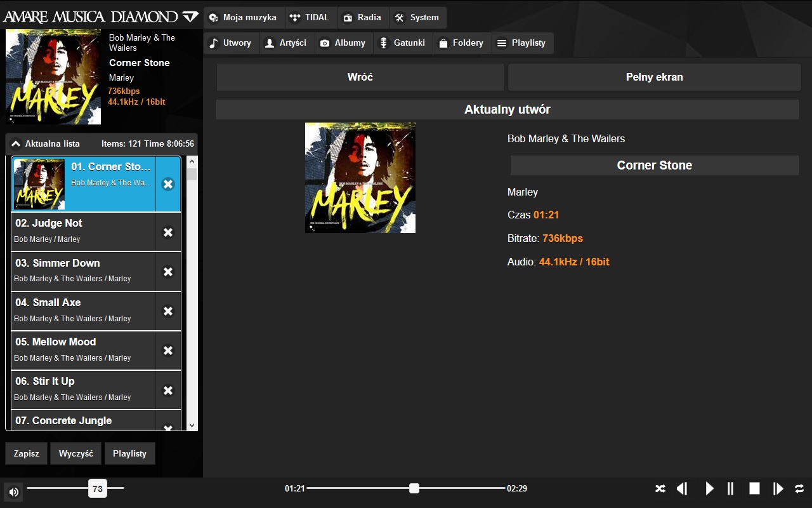
Task: Click the Play button
Action: click(710, 488)
